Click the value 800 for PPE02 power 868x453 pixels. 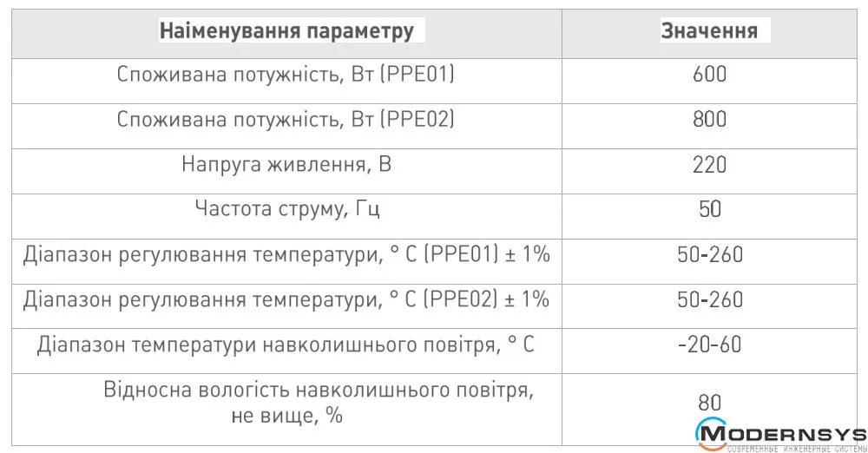pyautogui.click(x=709, y=119)
